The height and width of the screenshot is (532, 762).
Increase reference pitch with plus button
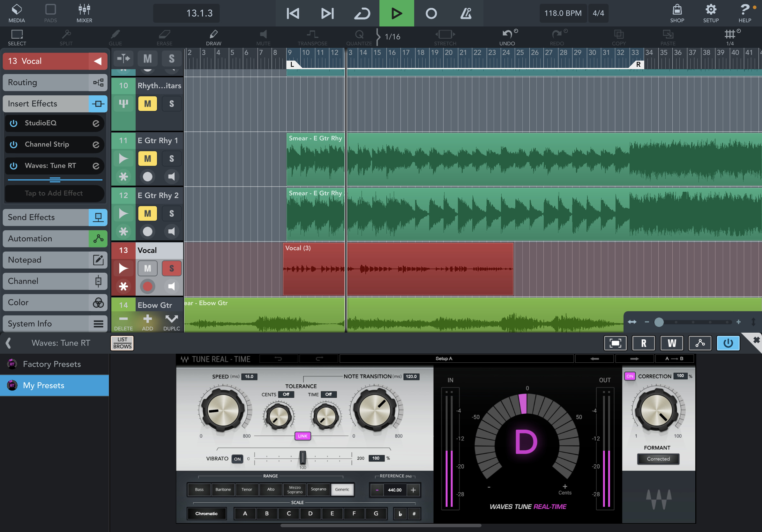tap(413, 490)
